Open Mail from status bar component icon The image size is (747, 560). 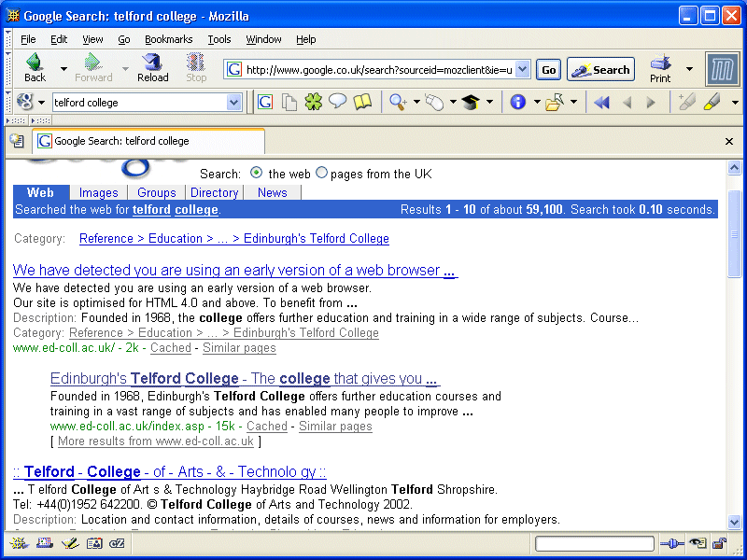pos(45,543)
